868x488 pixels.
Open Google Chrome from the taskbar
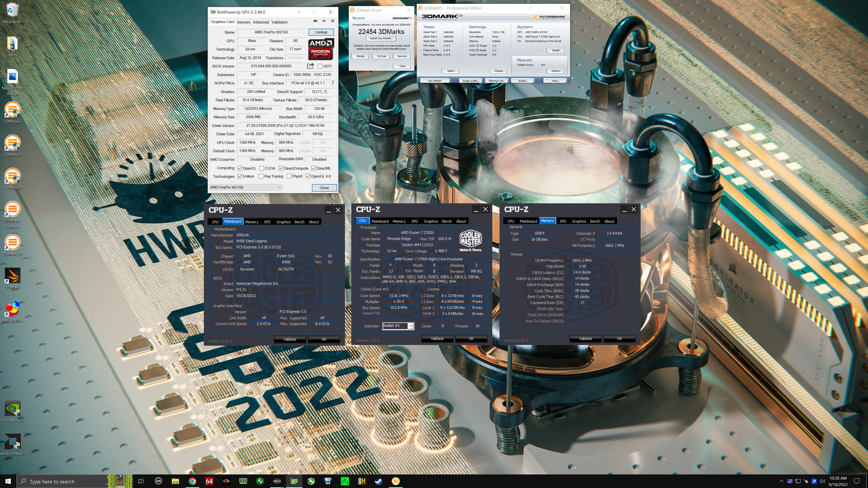coord(192,481)
